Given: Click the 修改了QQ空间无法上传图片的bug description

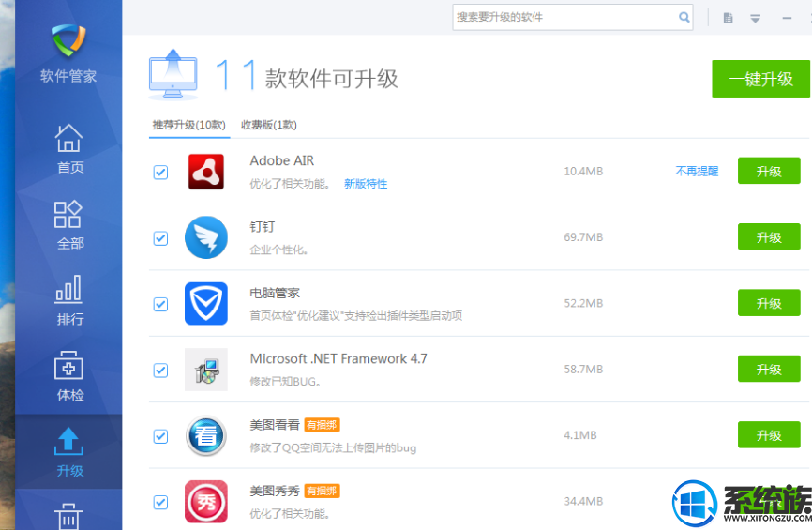Looking at the screenshot, I should (333, 447).
